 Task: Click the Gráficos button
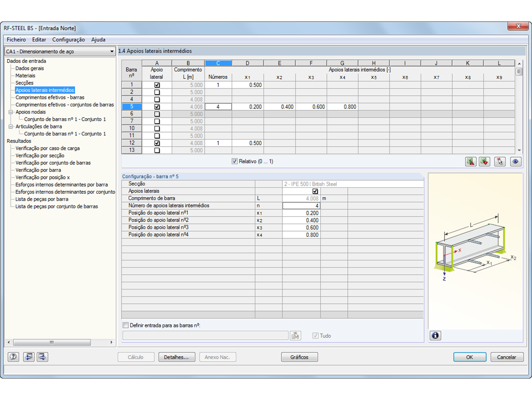point(299,357)
